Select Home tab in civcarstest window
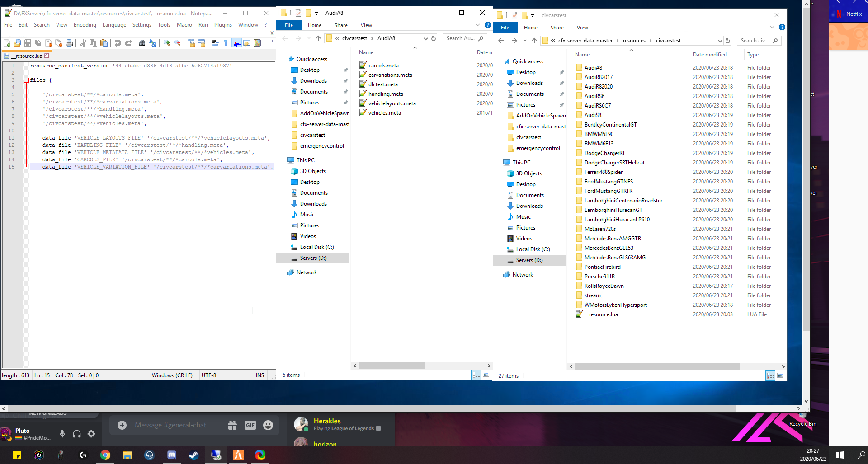 pyautogui.click(x=531, y=28)
